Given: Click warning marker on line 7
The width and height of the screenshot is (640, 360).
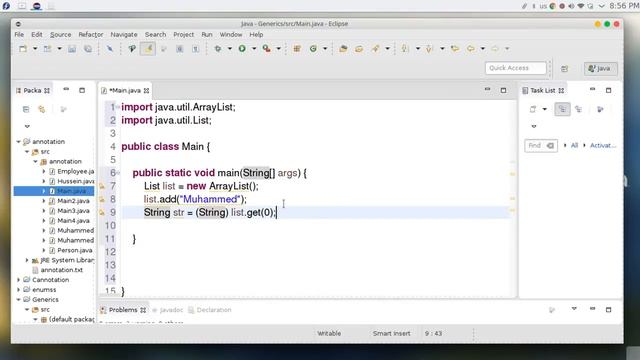Looking at the screenshot, I should (x=102, y=187).
